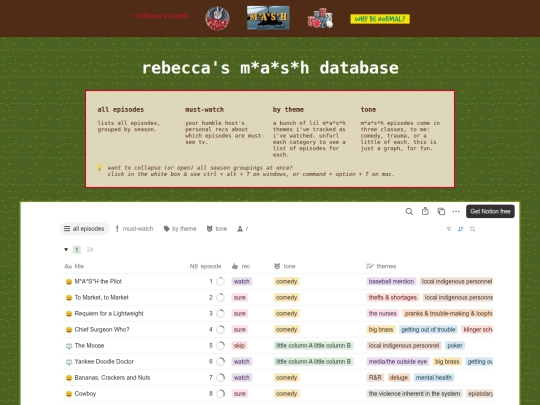Collapse the season 1 group triangle
This screenshot has width=540, height=405.
66,250
